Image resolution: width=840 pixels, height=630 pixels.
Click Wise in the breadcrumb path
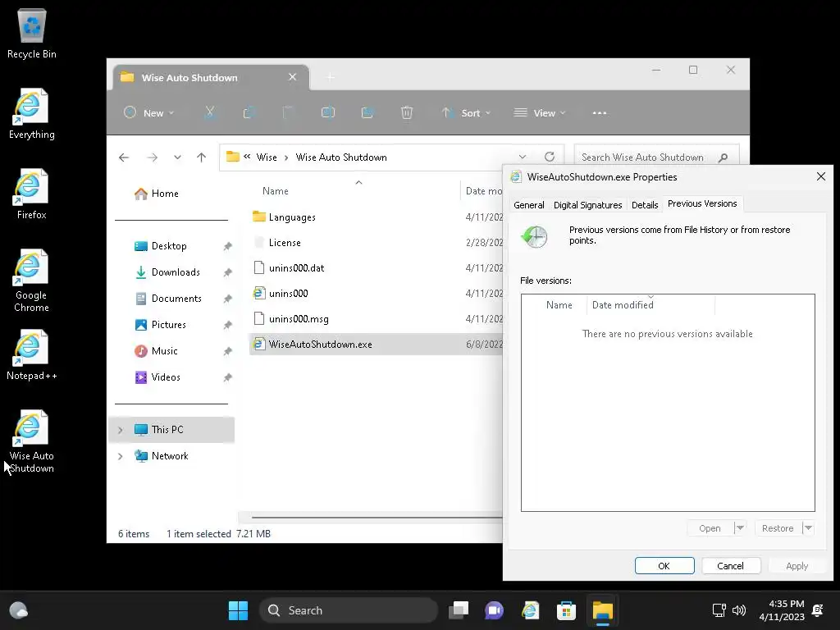click(x=267, y=157)
